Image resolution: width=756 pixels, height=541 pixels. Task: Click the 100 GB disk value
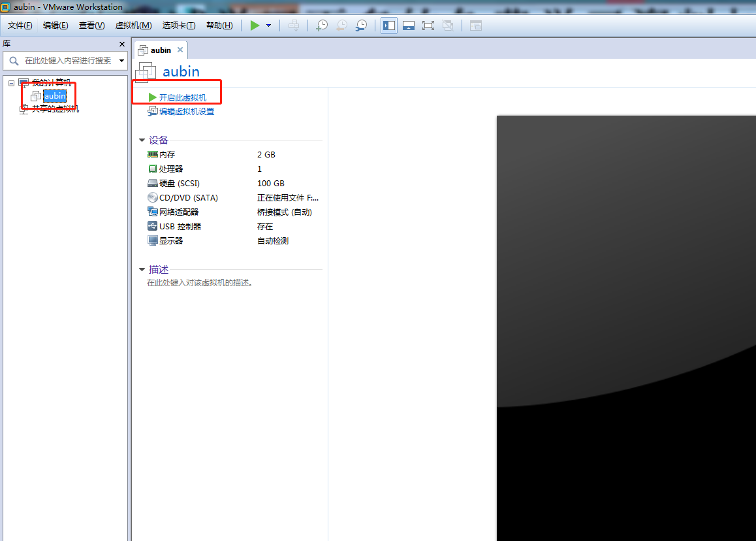[x=271, y=184]
